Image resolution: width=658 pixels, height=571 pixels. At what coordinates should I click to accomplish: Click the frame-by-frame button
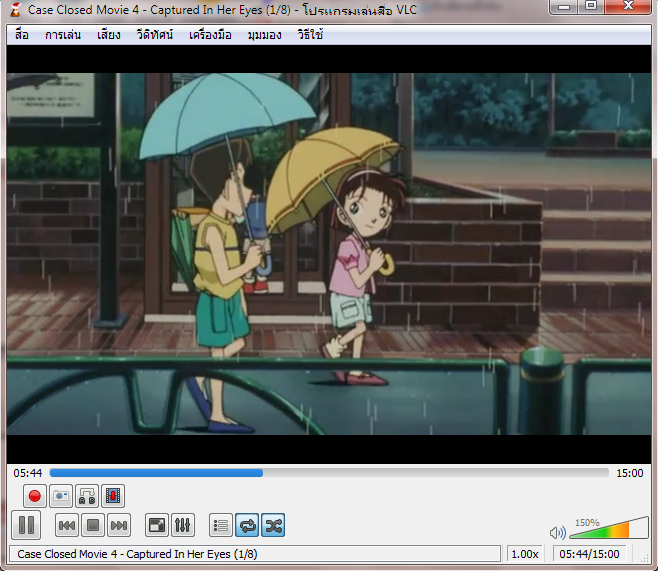click(x=113, y=496)
